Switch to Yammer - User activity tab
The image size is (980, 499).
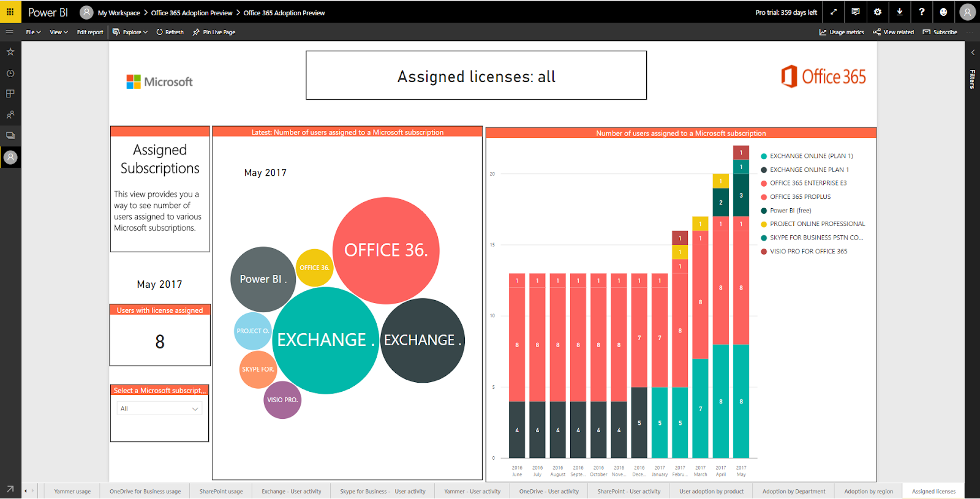472,491
